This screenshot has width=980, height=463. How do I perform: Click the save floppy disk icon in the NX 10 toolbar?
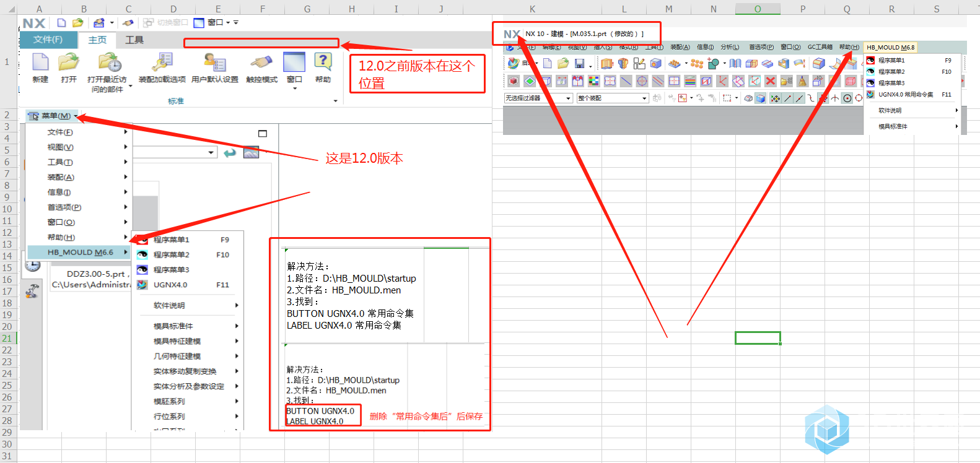(579, 63)
